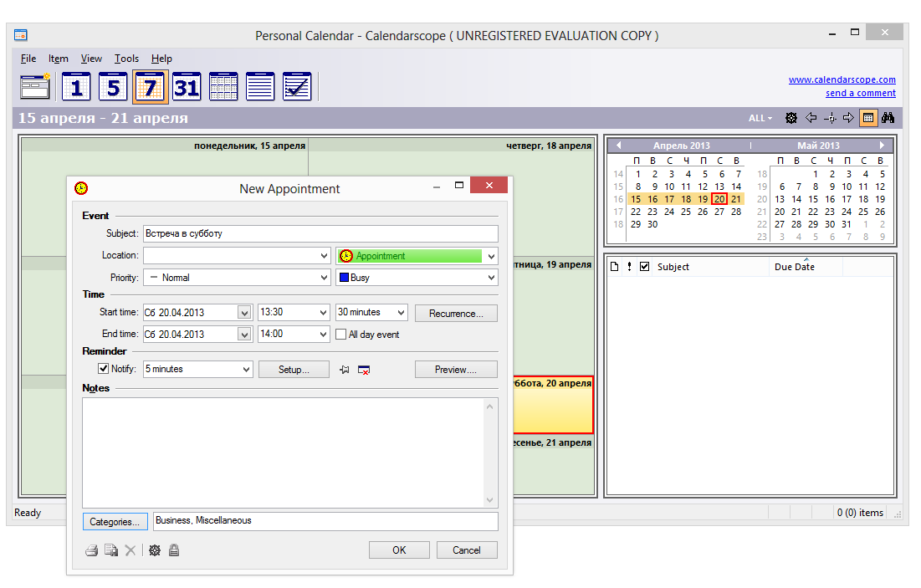Click the priority exclamation column header
This screenshot has height=588, width=921.
(x=630, y=267)
